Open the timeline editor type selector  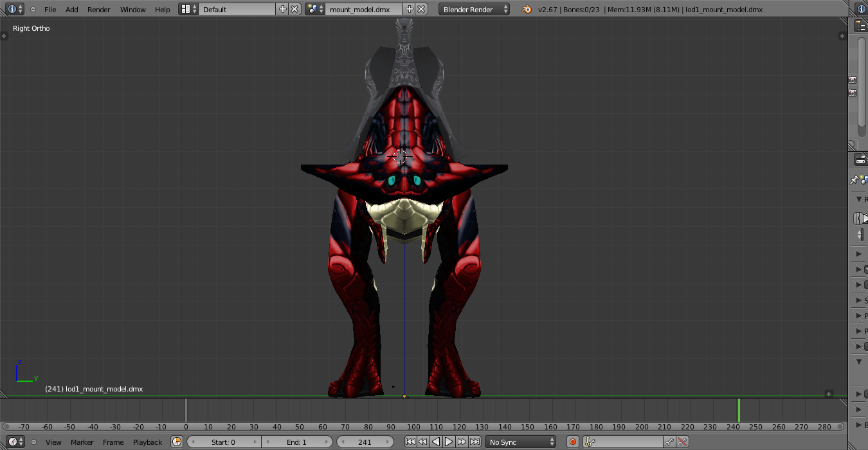click(x=15, y=442)
